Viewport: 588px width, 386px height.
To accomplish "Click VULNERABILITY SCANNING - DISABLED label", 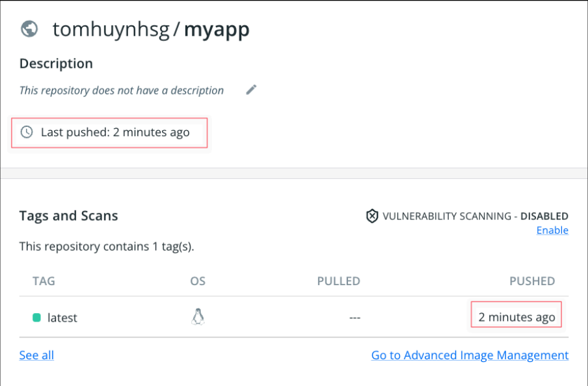I will [x=475, y=216].
